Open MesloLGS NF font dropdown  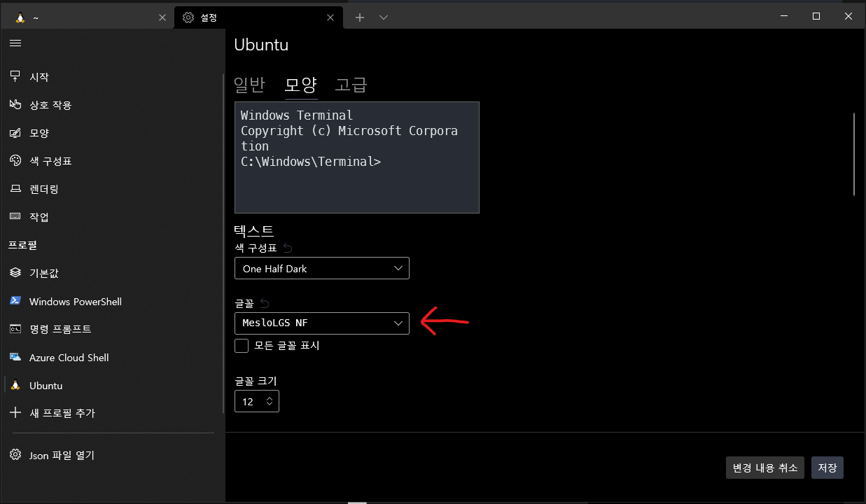click(x=322, y=323)
